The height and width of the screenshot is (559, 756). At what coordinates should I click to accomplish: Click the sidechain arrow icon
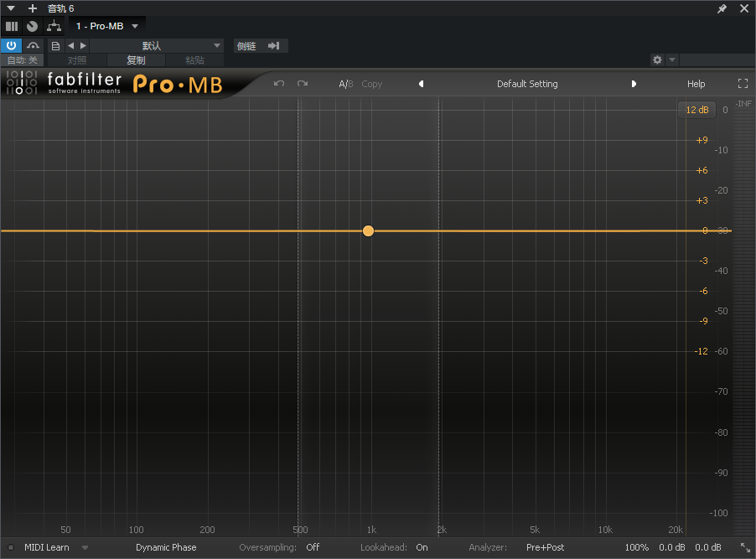[x=274, y=46]
